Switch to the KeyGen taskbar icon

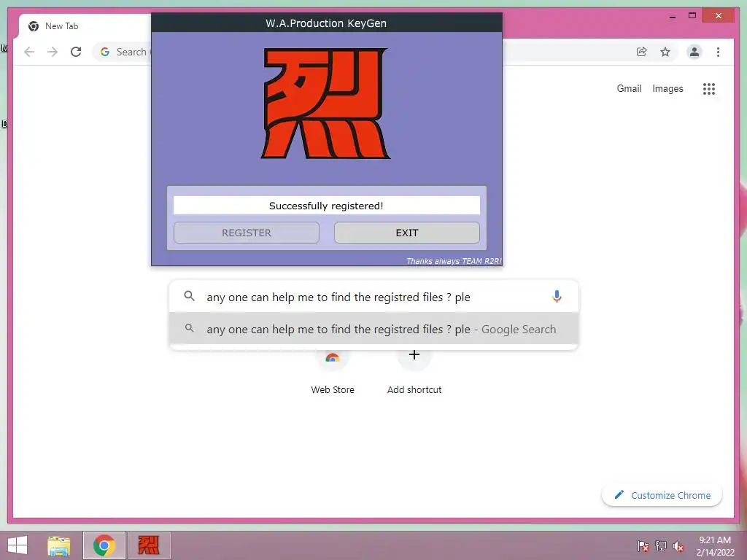(149, 545)
